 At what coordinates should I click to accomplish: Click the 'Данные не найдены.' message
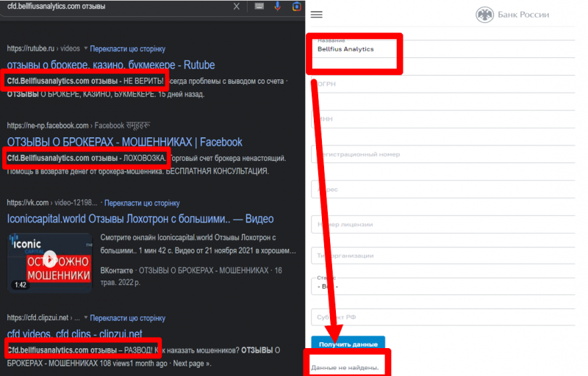click(345, 367)
